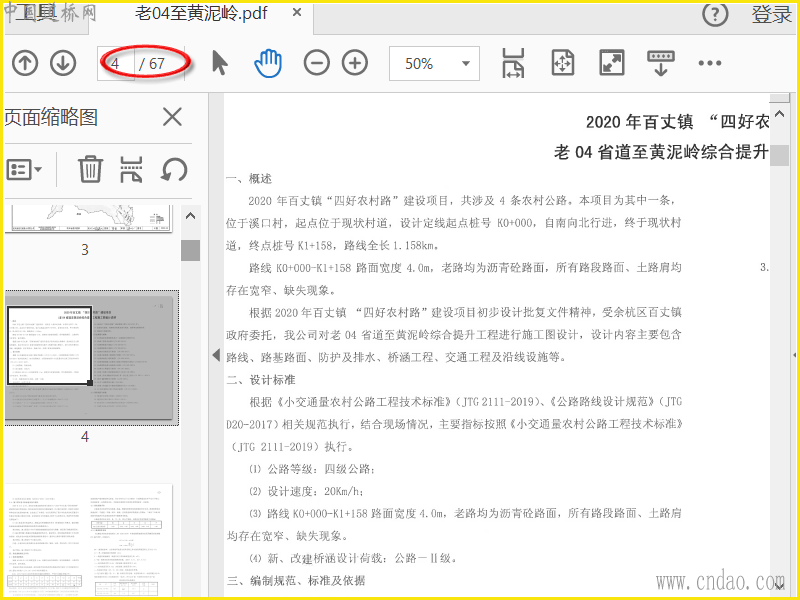
Task: Select the arrow selection tool
Action: (x=220, y=63)
